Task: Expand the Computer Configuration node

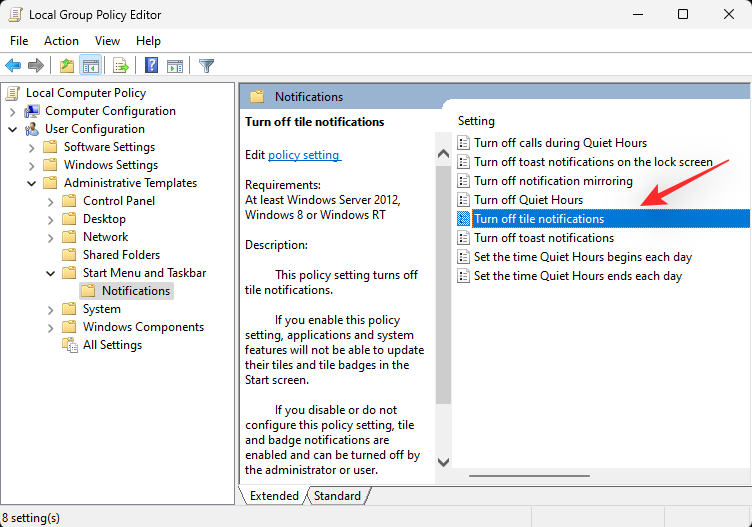Action: [12, 111]
